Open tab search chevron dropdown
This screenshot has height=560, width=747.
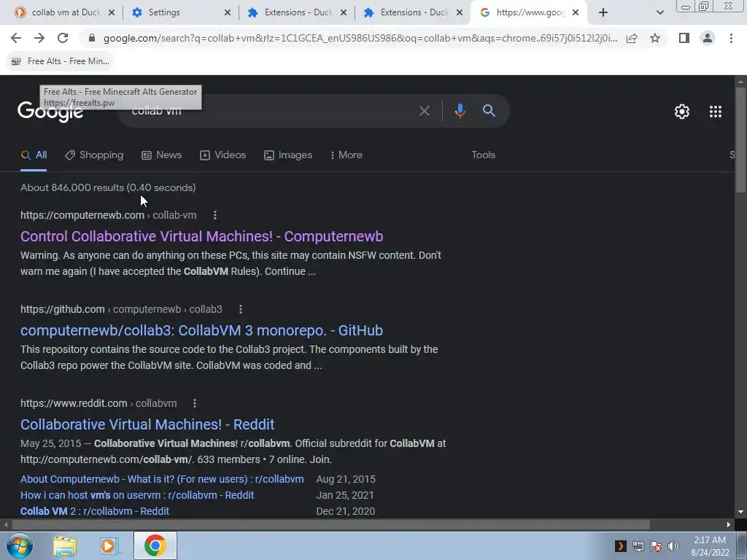coord(659,12)
